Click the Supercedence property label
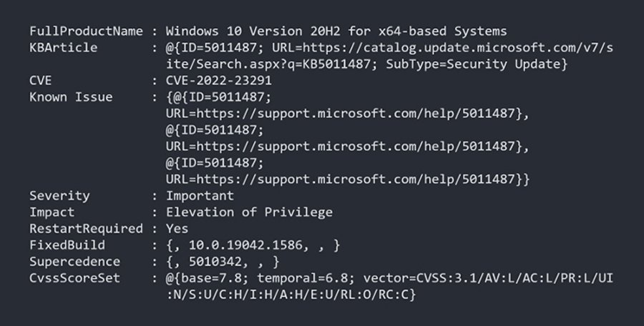644x326 pixels. click(x=74, y=262)
